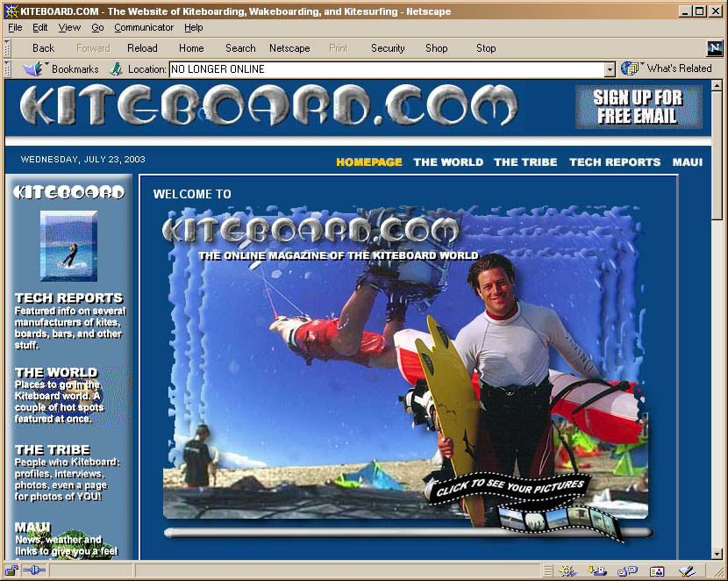This screenshot has width=728, height=581.
Task: Click the sidebar text 'Places to go in the Kiteboard world'
Action: coord(60,402)
